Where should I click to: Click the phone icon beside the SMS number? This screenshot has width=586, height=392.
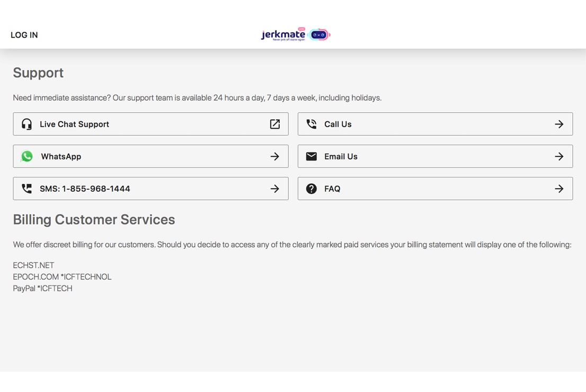[x=26, y=189]
